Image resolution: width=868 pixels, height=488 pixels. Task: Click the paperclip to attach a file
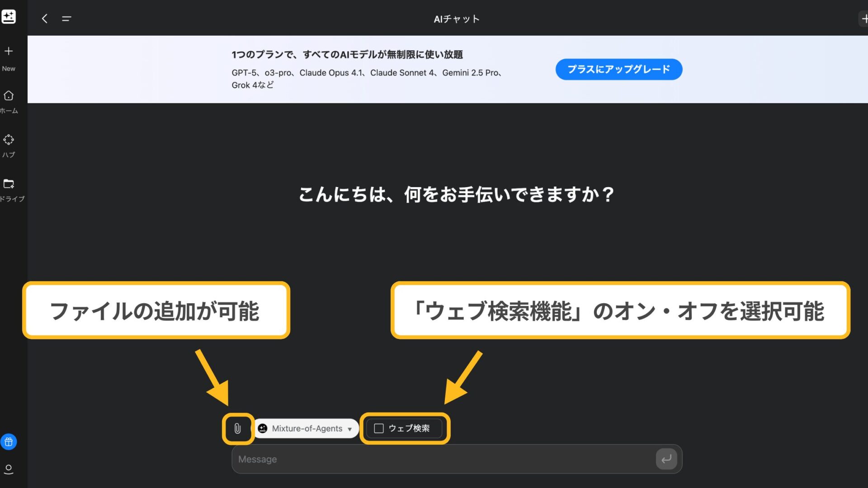pos(238,428)
